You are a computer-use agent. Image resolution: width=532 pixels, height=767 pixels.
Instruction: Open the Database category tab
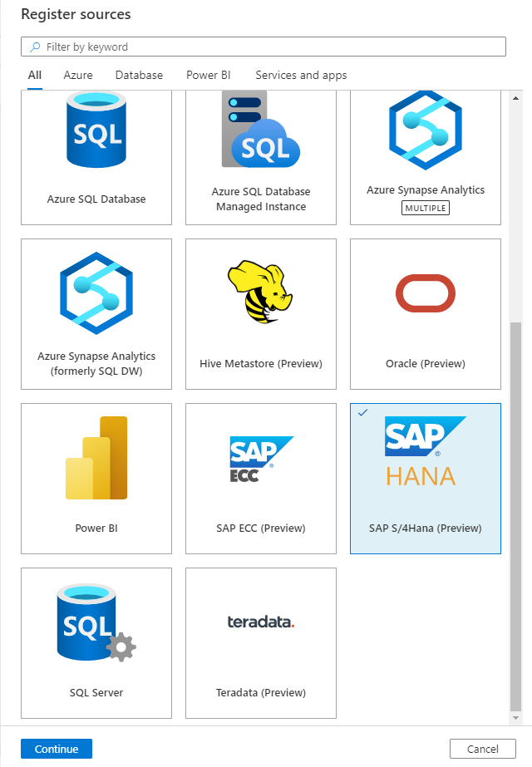coord(139,75)
